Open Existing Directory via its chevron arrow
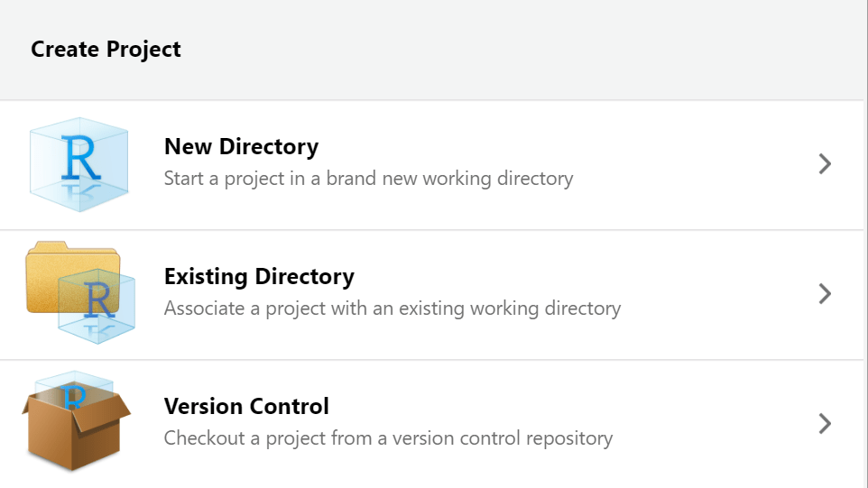868x488 pixels. tap(824, 294)
